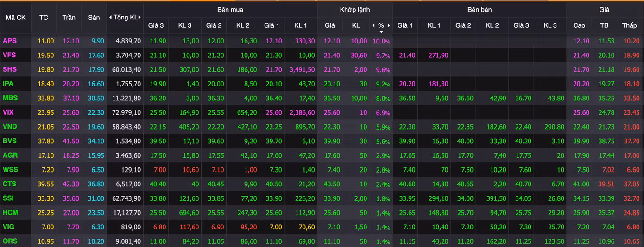This screenshot has height=247, width=644.
Task: Click VIX buy volume 2,386,60
Action: 302,113
